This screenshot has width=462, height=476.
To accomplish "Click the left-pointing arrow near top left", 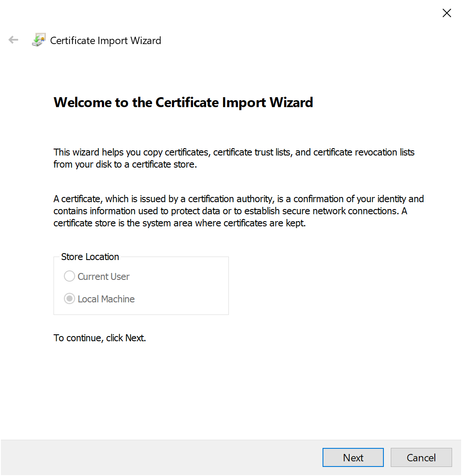I will click(13, 40).
